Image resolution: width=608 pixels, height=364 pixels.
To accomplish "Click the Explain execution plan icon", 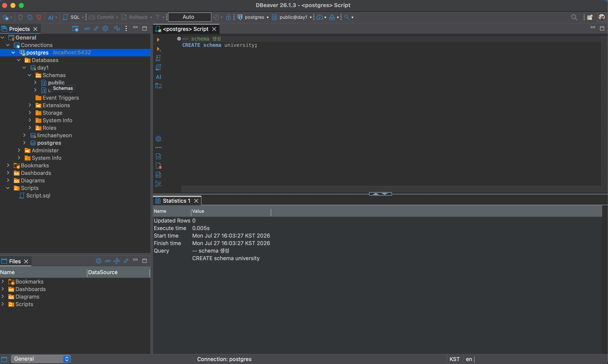I will [158, 67].
